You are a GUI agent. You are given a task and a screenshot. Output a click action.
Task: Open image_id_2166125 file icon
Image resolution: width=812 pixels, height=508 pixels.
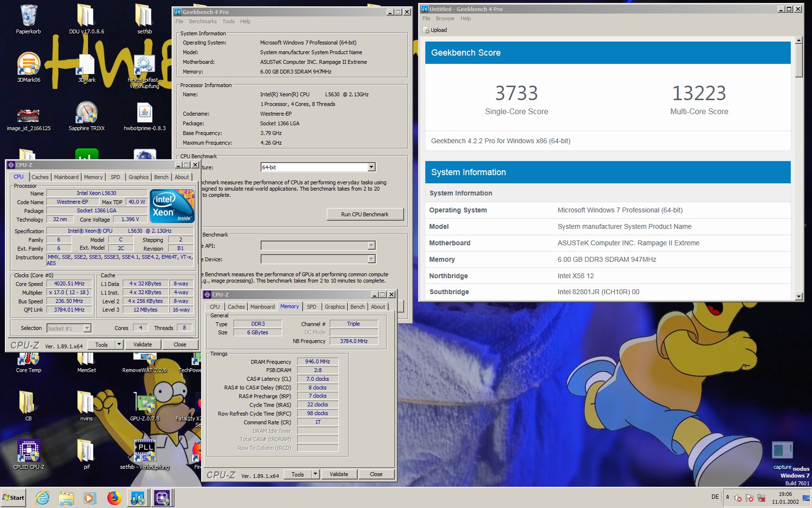29,119
